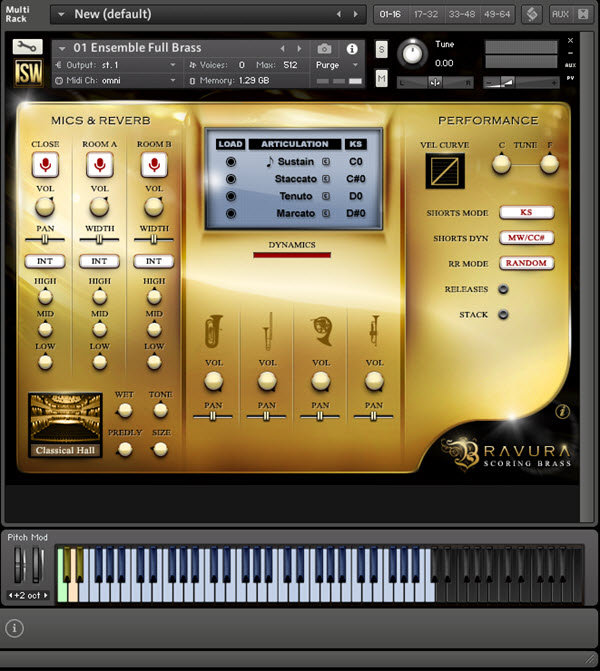
Task: Select the French horn instrument icon
Action: (321, 331)
